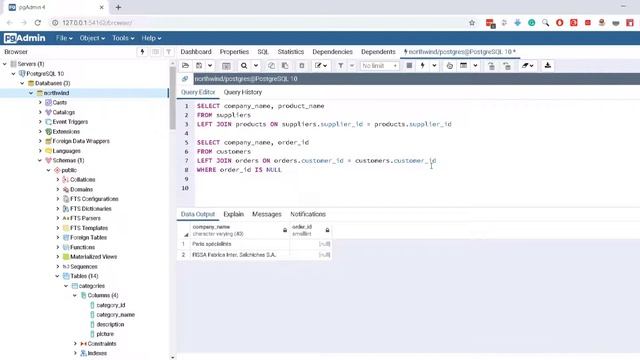Click the Filtered Rows funnel icon in Browser panel
The height and width of the screenshot is (360, 640).
(x=168, y=52)
